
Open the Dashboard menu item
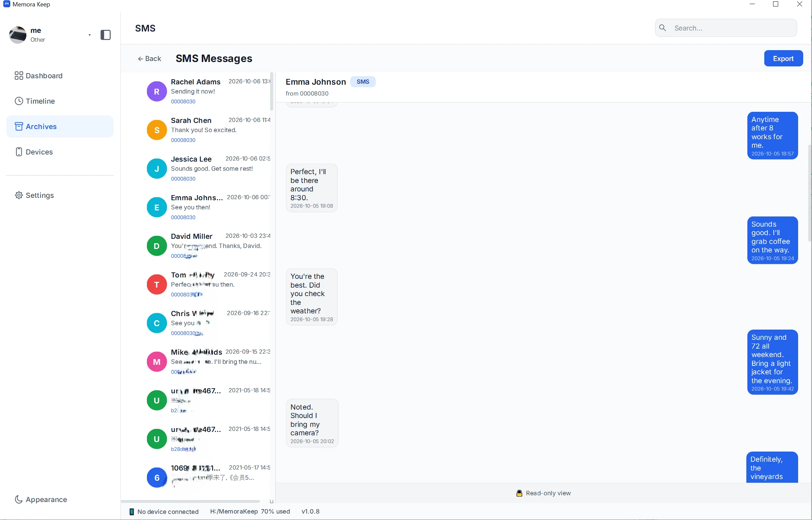pyautogui.click(x=60, y=76)
